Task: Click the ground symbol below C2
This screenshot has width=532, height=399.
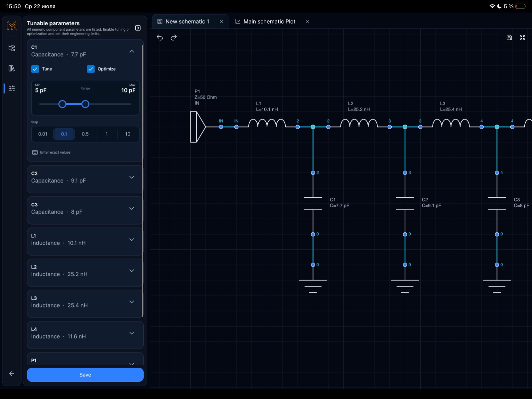Action: [405, 286]
